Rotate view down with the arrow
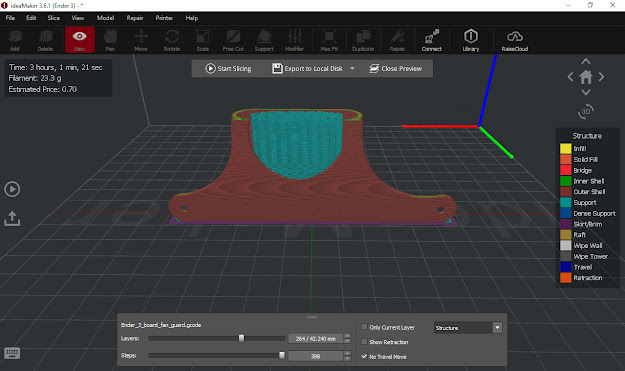625x371 pixels. [586, 92]
